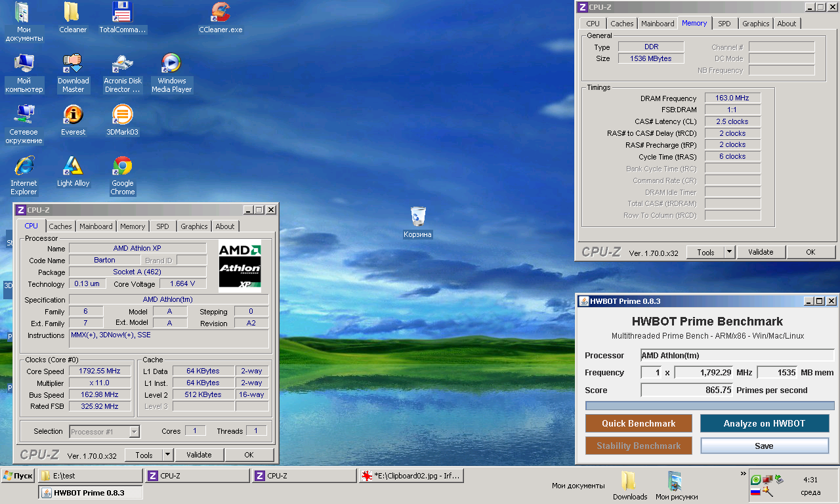The height and width of the screenshot is (504, 840).
Task: Click Tools button in CPU-Z CPU window
Action: click(x=144, y=455)
